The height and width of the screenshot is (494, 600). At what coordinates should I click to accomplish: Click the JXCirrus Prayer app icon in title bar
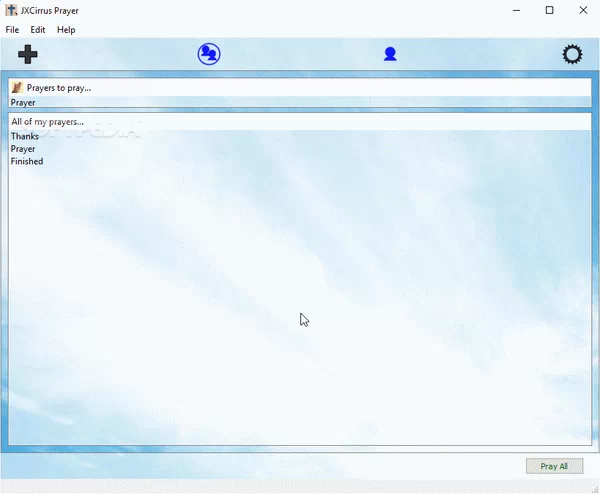point(11,10)
